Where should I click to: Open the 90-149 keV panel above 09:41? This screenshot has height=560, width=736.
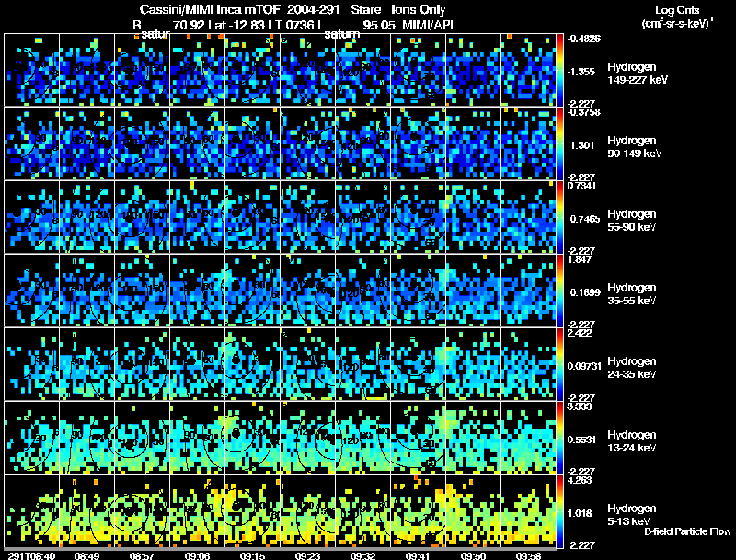click(419, 143)
